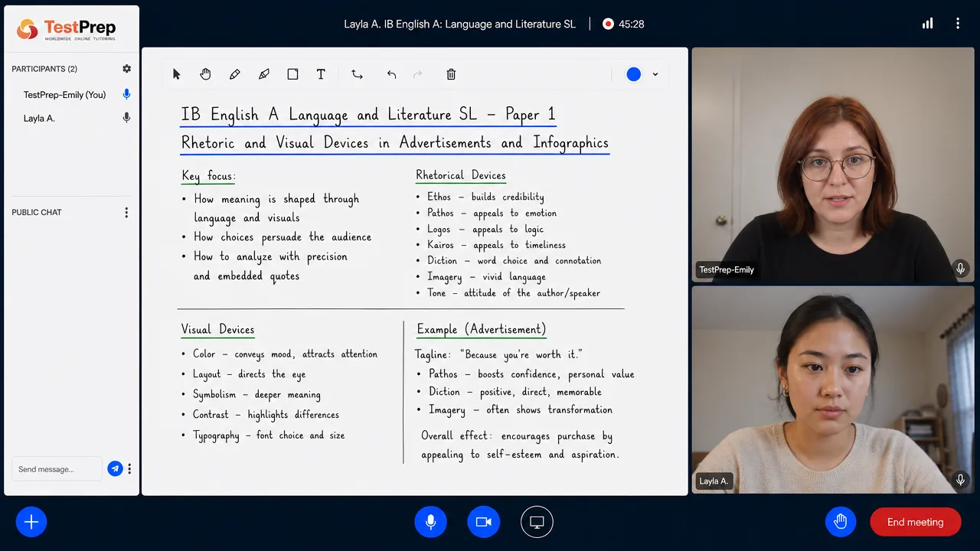Redo the whiteboard action
This screenshot has height=551, width=980.
coord(417,74)
